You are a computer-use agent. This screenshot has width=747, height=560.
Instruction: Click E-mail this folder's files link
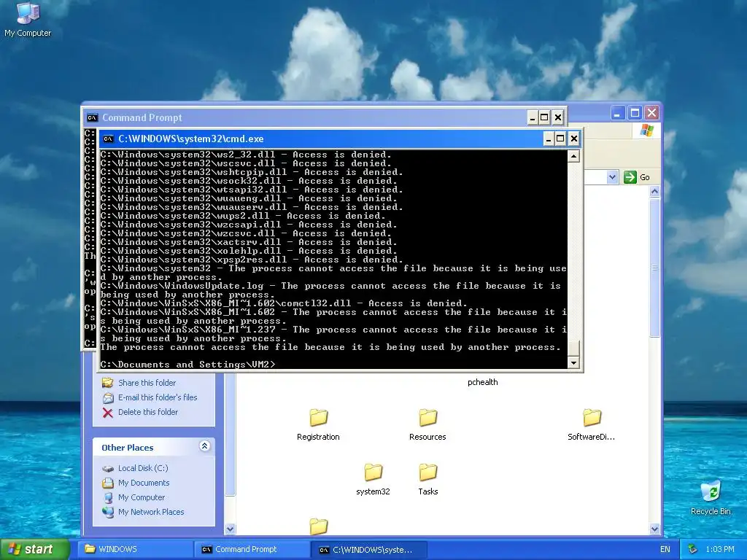click(x=158, y=397)
